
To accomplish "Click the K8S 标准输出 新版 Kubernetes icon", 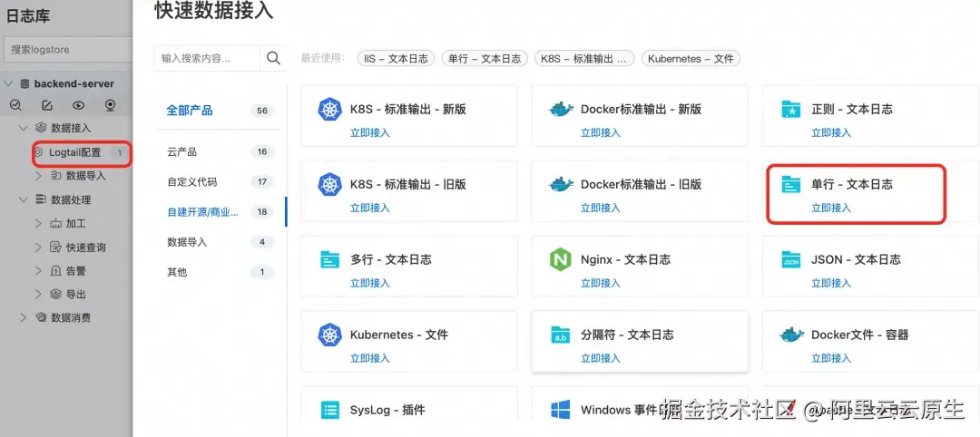I will (328, 110).
